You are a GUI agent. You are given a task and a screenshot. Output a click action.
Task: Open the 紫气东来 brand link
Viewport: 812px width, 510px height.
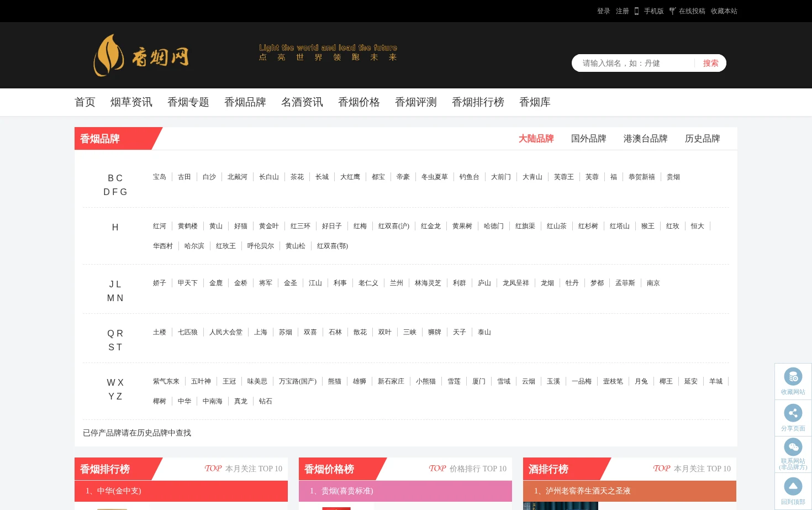pyautogui.click(x=166, y=381)
